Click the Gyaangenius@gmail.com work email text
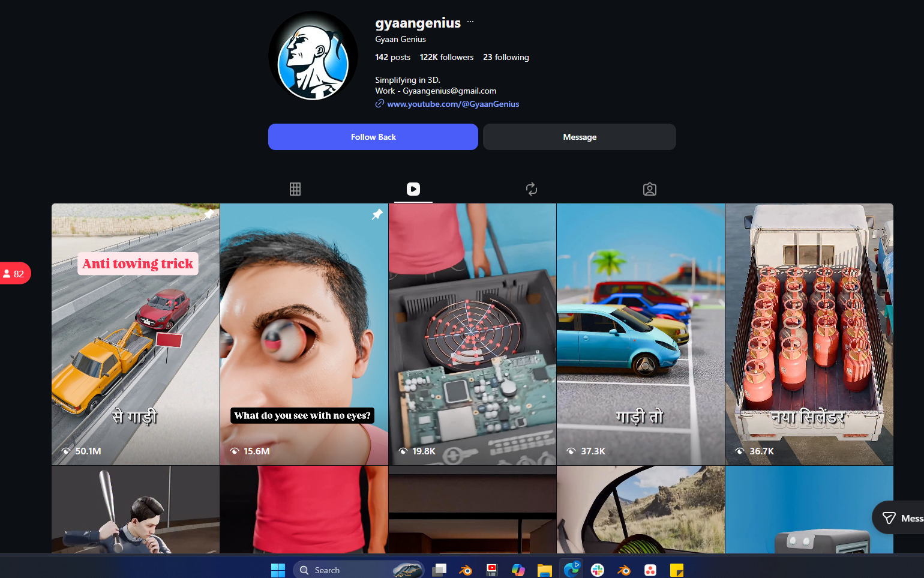The image size is (924, 578). pos(449,91)
